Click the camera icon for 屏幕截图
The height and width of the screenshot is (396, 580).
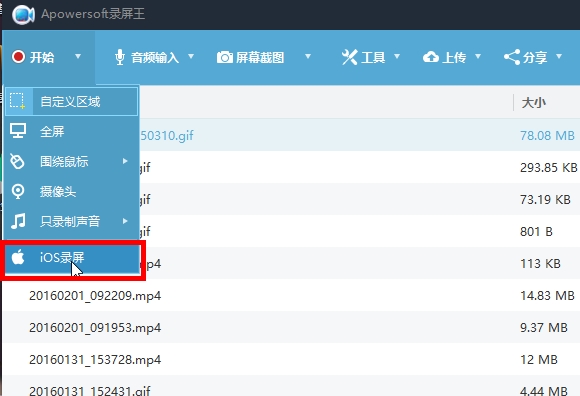pyautogui.click(x=225, y=57)
